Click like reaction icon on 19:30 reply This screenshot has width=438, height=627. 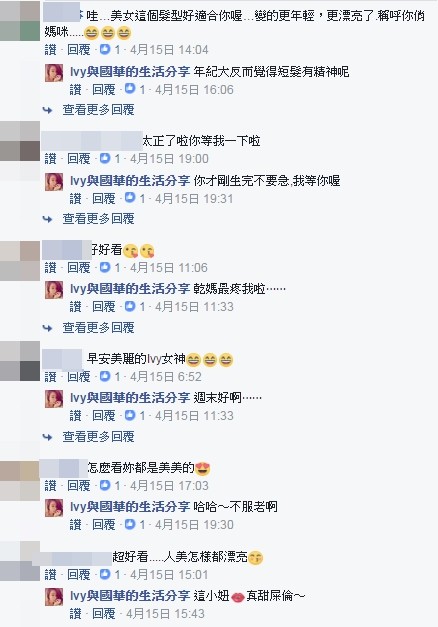[130, 524]
